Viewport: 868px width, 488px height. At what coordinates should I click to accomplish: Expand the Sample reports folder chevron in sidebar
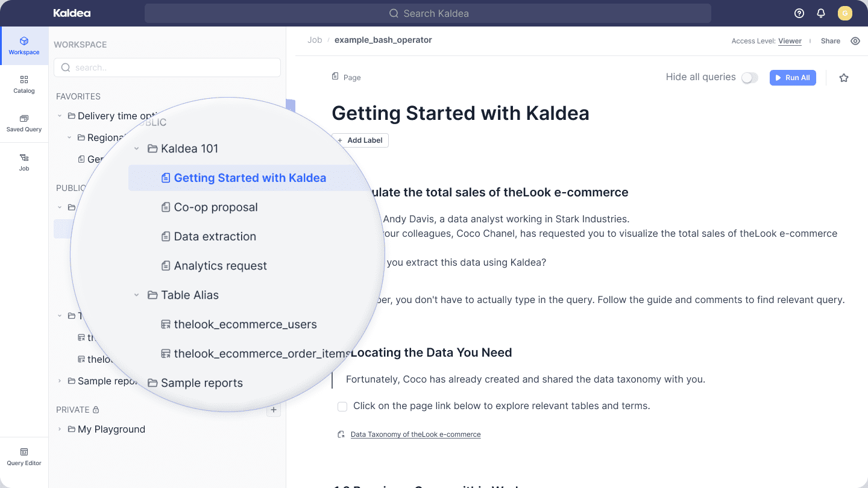pyautogui.click(x=59, y=381)
